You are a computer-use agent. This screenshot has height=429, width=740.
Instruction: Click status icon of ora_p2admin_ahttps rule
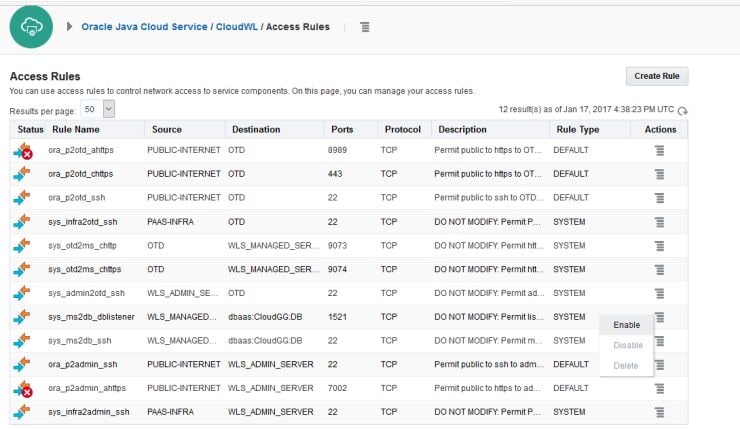(23, 388)
